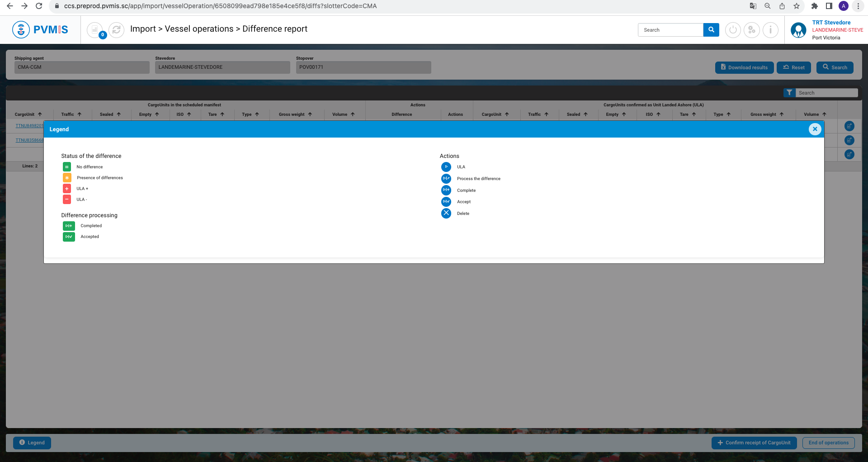Click the blue search magnifier button
Screen dimensions: 868x462
(x=711, y=30)
